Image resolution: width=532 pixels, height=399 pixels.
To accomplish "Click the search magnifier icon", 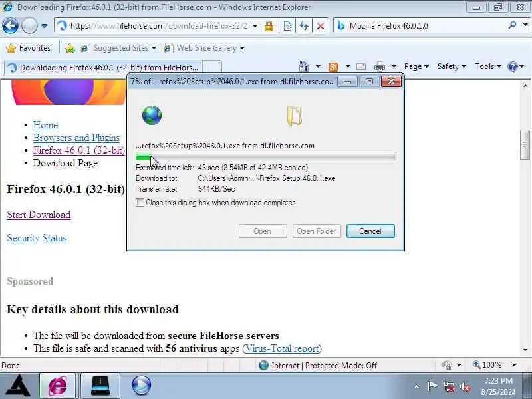I will click(512, 25).
